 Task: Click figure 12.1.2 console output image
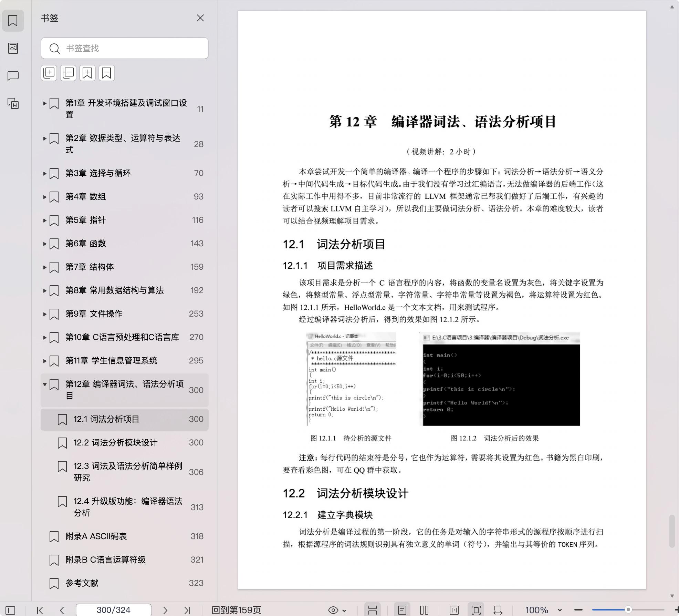500,379
